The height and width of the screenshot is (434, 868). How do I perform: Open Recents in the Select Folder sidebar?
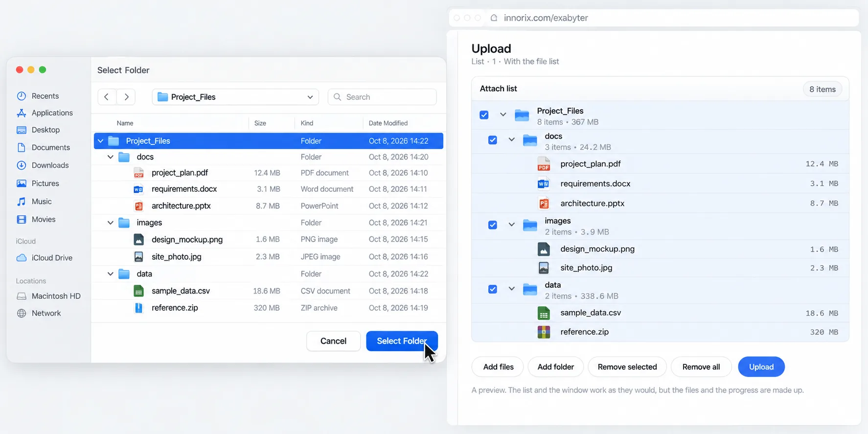coord(38,96)
